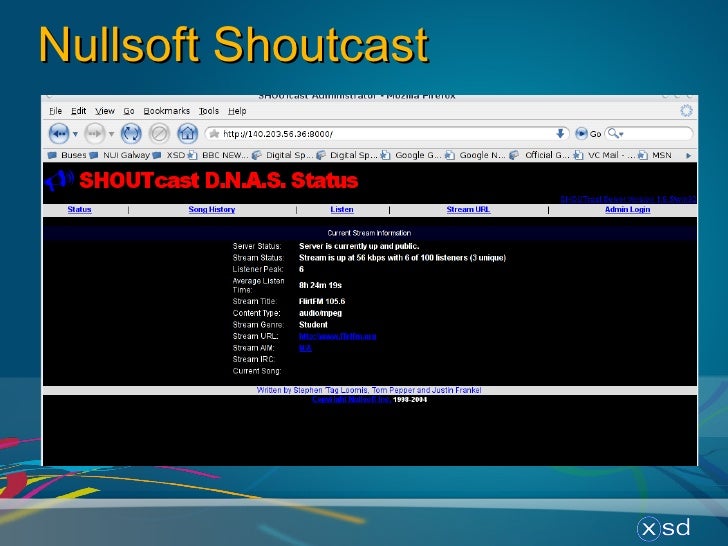Show more bookmarks with the overflow arrow
Screen dimensions: 728x546
pyautogui.click(x=689, y=156)
